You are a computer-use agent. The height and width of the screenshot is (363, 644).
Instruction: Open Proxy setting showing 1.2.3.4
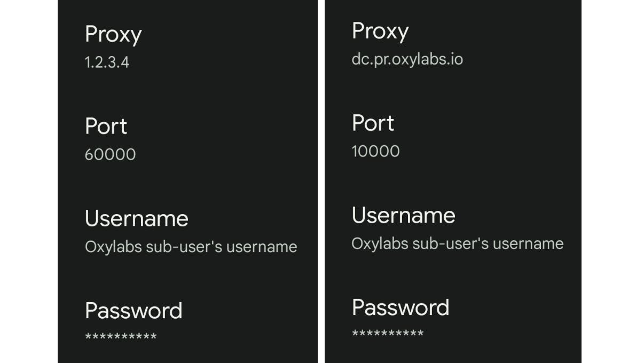coord(113,35)
